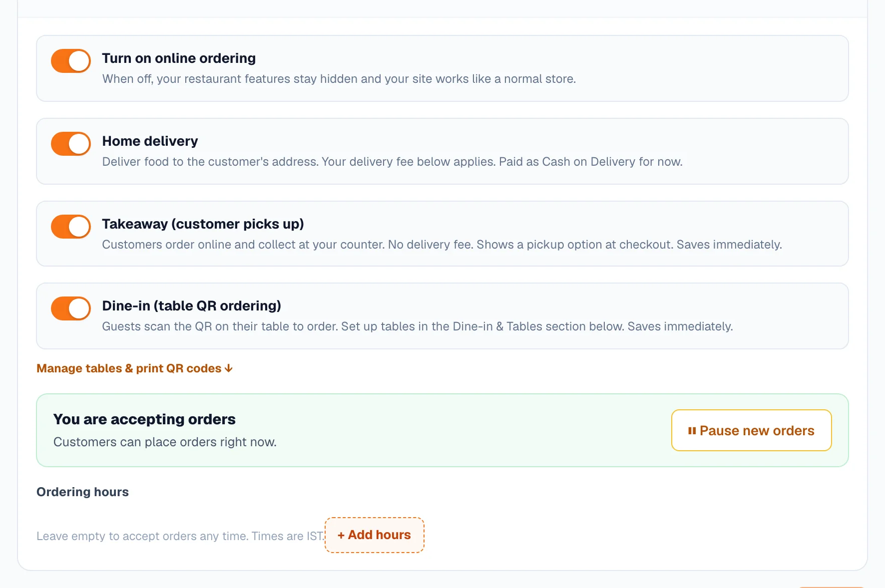Click the Dine-in (table QR ordering) title
Screen dimensions: 885x588
[191, 306]
